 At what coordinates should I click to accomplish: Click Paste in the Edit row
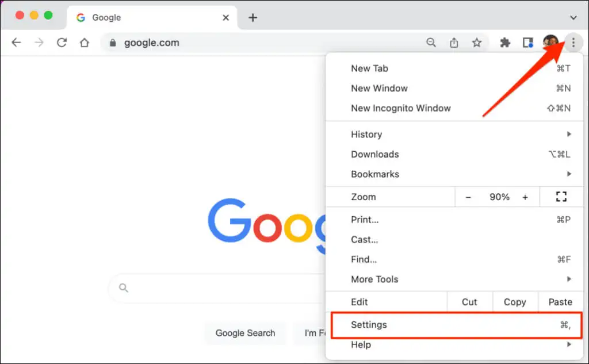pyautogui.click(x=560, y=302)
